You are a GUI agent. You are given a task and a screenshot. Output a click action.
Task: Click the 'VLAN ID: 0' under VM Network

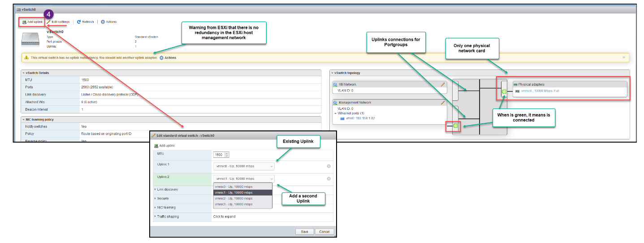coord(346,91)
